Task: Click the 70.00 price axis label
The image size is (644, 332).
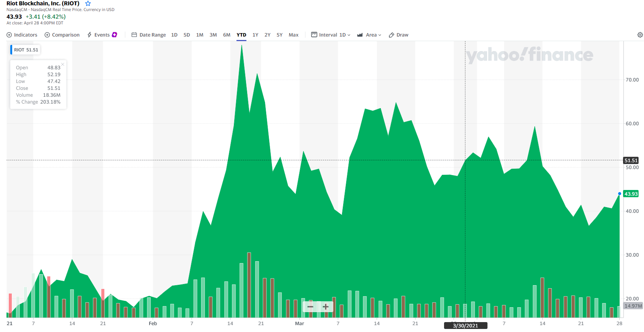Action: coord(632,80)
